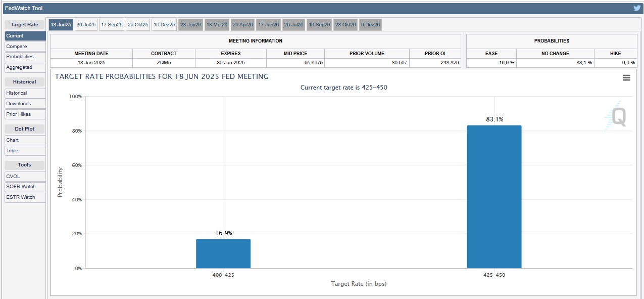The height and width of the screenshot is (299, 644).
Task: Switch to the 17 Sep25 meeting tab
Action: [111, 25]
